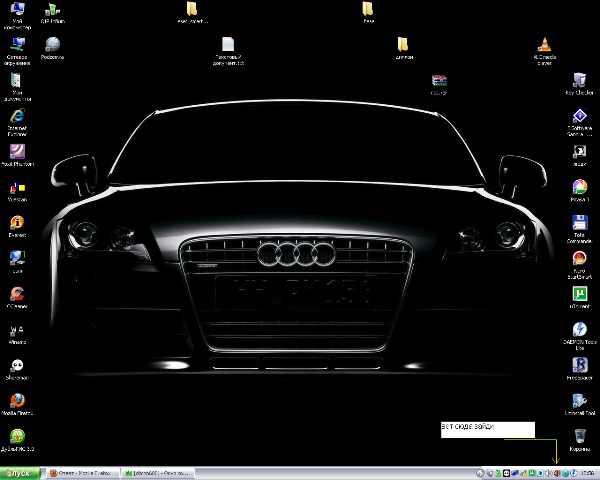Click the taskbar clock
The image size is (600, 480).
(589, 473)
